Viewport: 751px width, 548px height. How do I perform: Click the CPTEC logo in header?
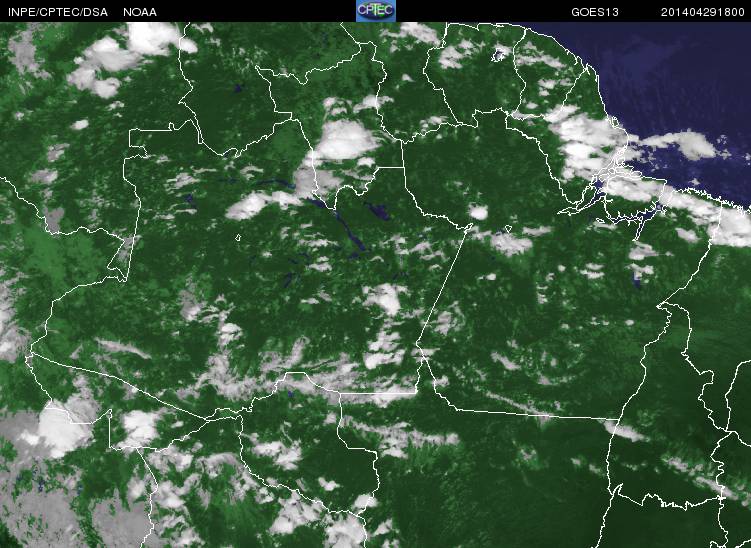click(x=376, y=11)
